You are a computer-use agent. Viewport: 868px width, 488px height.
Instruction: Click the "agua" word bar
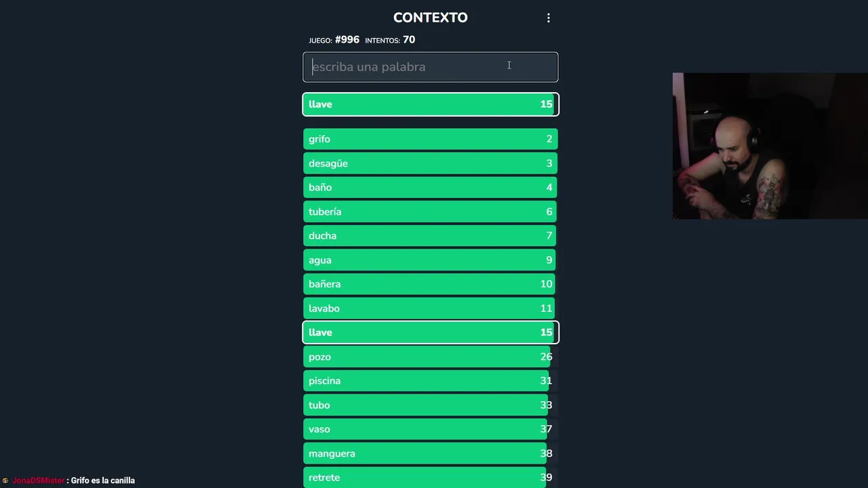(430, 260)
